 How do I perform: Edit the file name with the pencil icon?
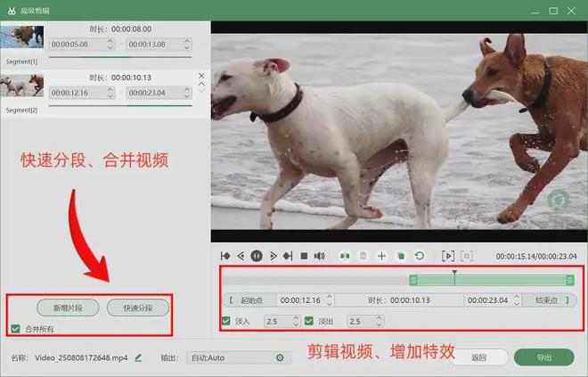coord(138,358)
